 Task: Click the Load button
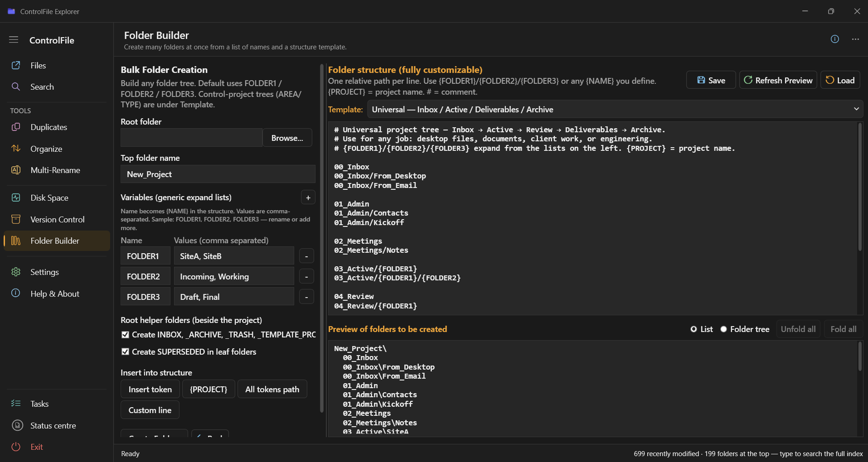(840, 80)
